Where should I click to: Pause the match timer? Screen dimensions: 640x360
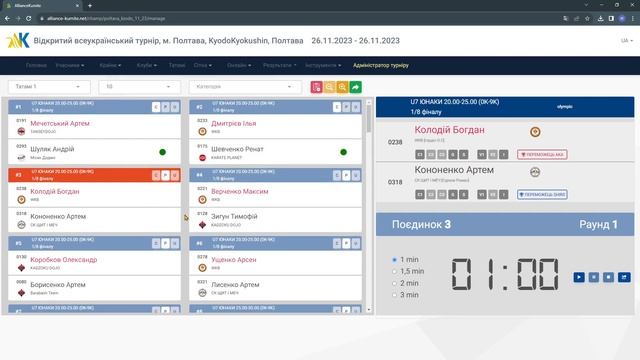pyautogui.click(x=593, y=277)
